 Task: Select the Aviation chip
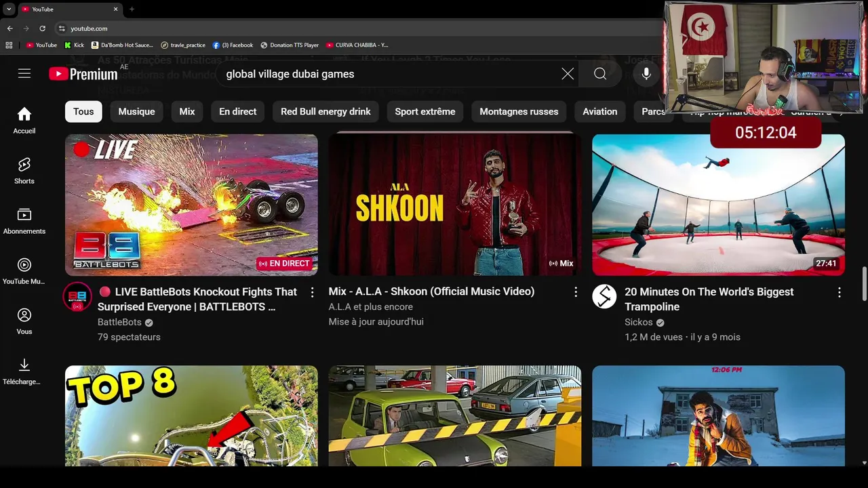pos(600,111)
